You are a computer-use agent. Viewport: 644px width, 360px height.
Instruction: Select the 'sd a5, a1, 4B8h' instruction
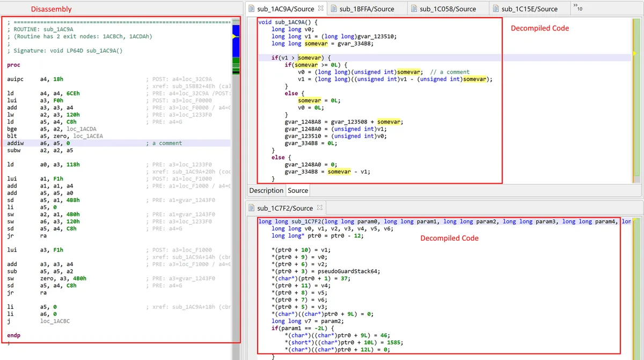pyautogui.click(x=44, y=200)
